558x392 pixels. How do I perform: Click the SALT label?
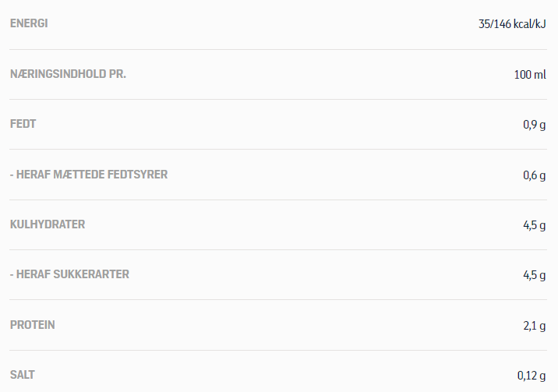(22, 375)
